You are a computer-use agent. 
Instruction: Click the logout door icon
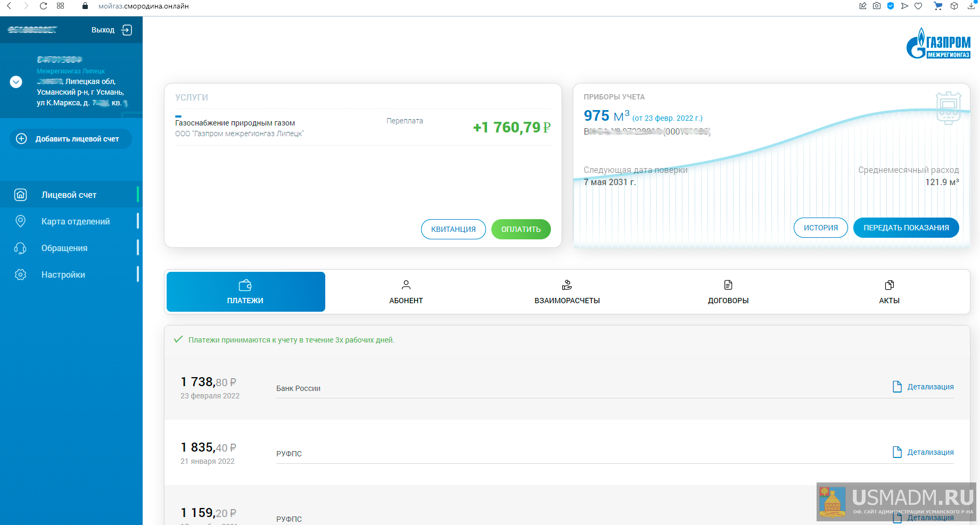tap(127, 30)
